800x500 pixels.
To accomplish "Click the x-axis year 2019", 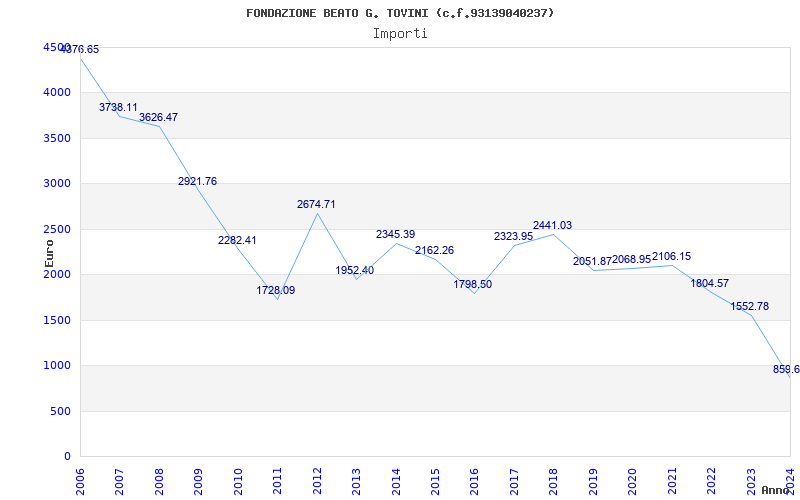I will pos(593,482).
